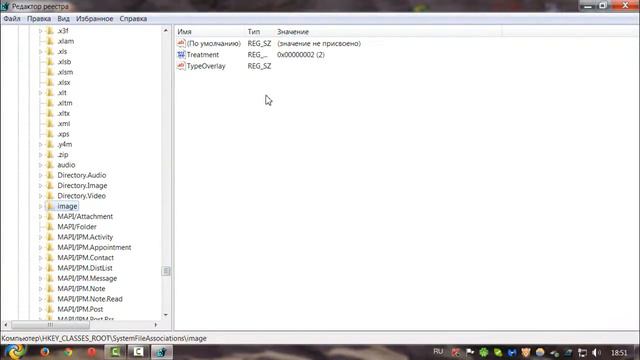
Task: Select the (По умолчанию) value name
Action: [x=214, y=43]
